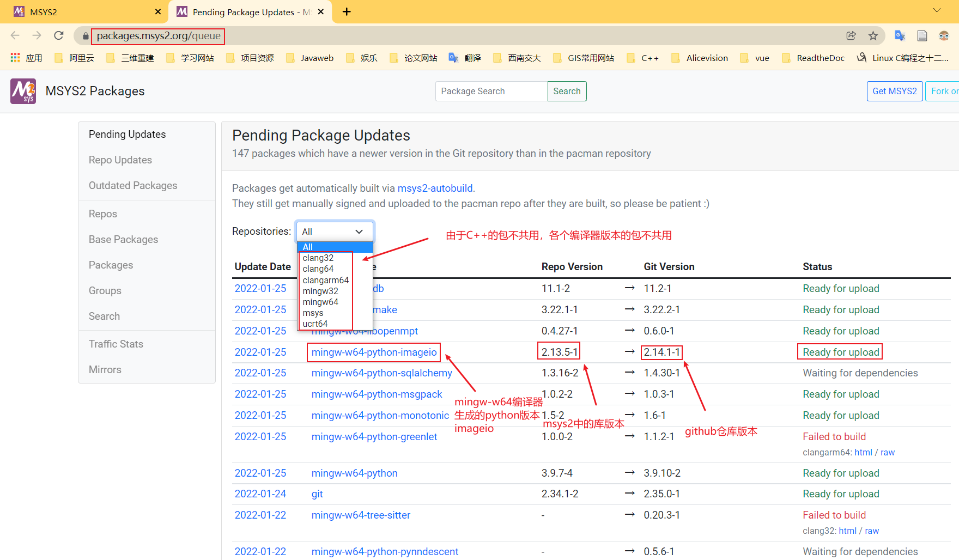Click the Get MSYS2 button
959x560 pixels.
pyautogui.click(x=895, y=91)
